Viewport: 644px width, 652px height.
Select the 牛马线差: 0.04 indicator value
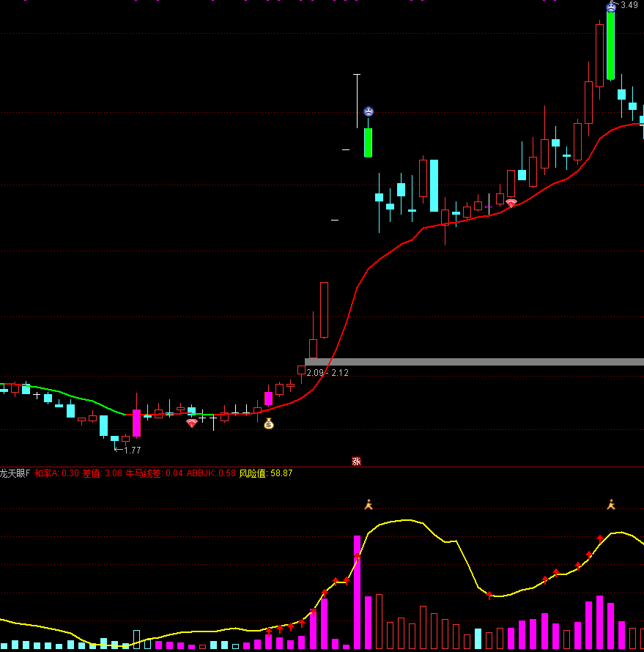click(x=155, y=473)
